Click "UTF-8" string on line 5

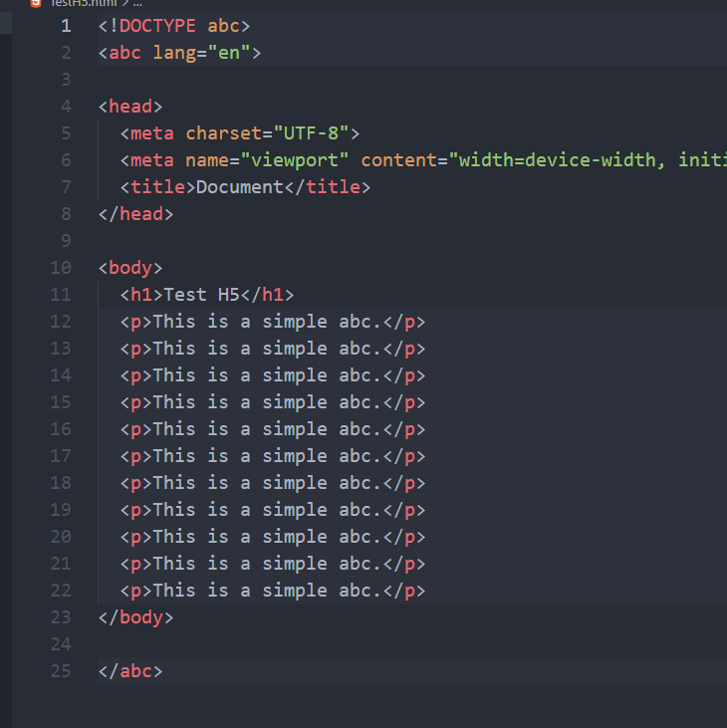click(311, 133)
